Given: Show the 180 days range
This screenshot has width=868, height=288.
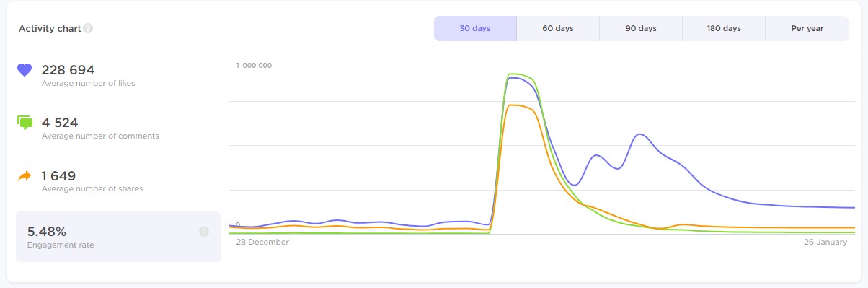Looking at the screenshot, I should [x=724, y=29].
